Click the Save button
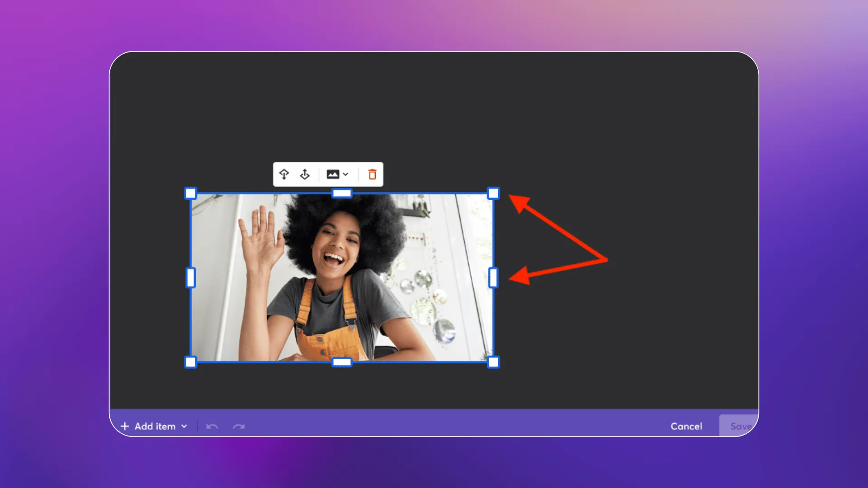Image resolution: width=868 pixels, height=488 pixels. click(739, 426)
